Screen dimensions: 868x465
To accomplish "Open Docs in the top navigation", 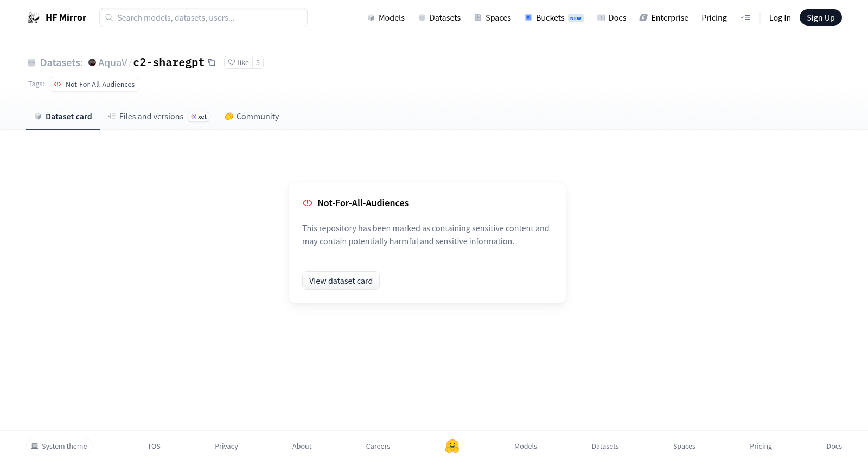I will click(x=611, y=18).
